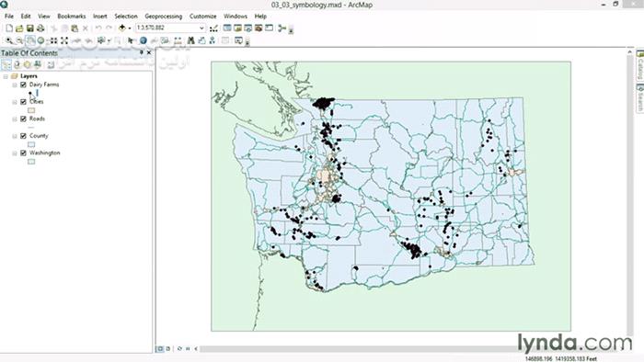Select the Select Features tool

click(101, 40)
